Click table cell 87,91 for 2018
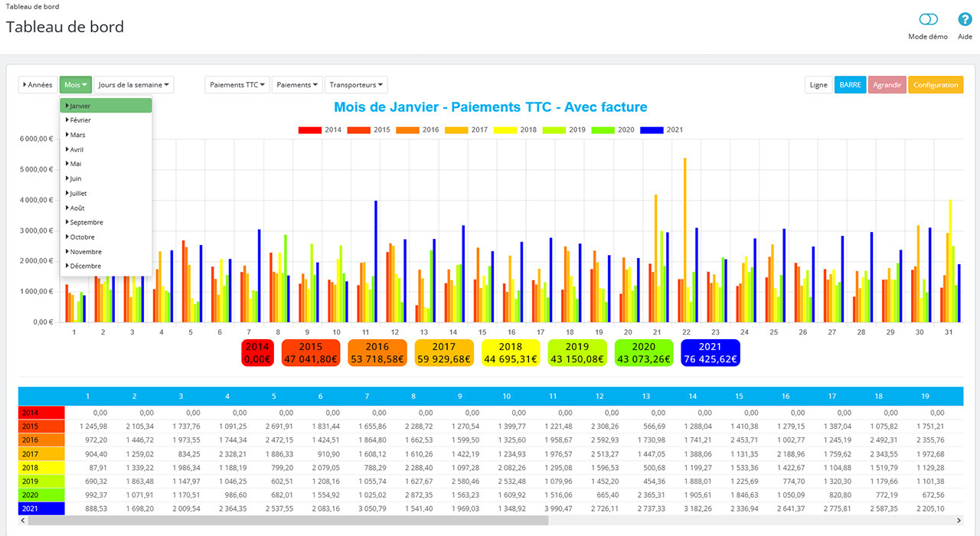Image resolution: width=980 pixels, height=536 pixels. coord(96,467)
